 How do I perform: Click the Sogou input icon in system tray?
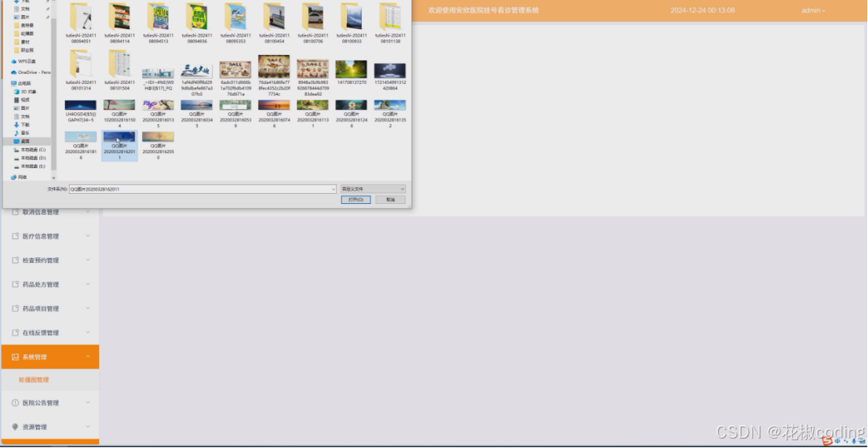(827, 441)
